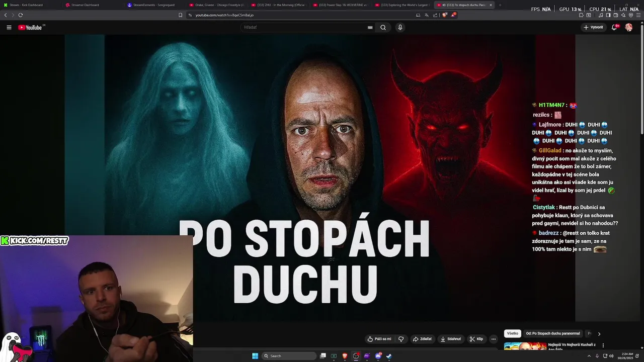Open the Windows Start menu
The width and height of the screenshot is (644, 362).
click(x=255, y=356)
